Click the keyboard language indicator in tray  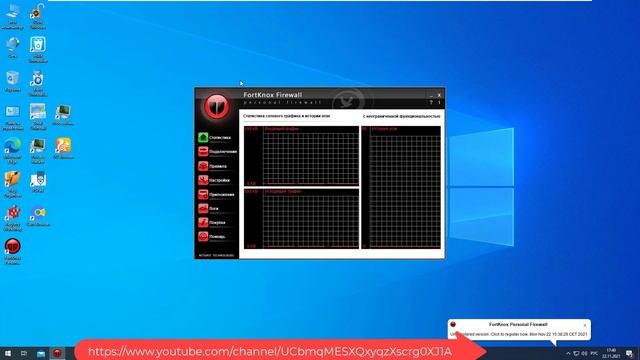point(594,353)
